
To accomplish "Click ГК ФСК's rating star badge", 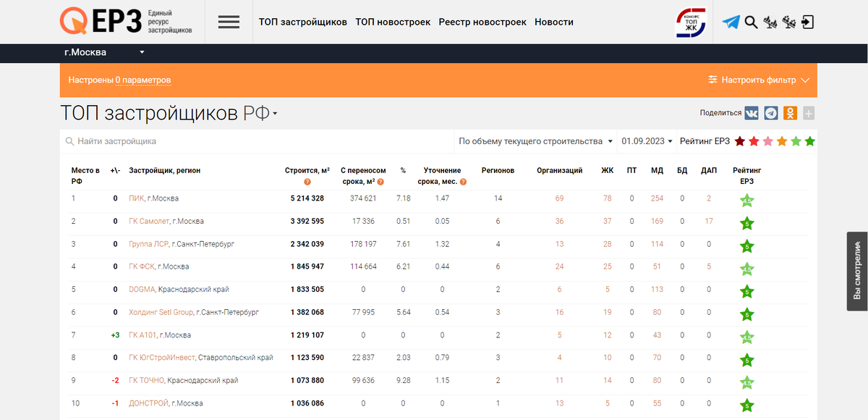I will tap(747, 269).
